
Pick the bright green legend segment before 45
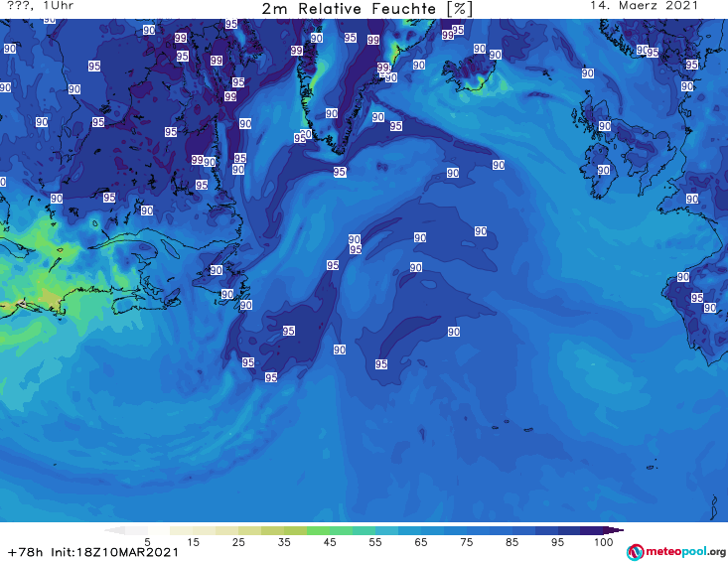click(x=318, y=530)
